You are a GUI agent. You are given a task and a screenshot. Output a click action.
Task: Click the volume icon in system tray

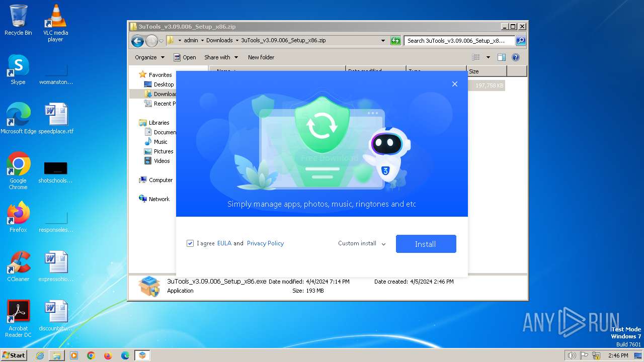572,355
